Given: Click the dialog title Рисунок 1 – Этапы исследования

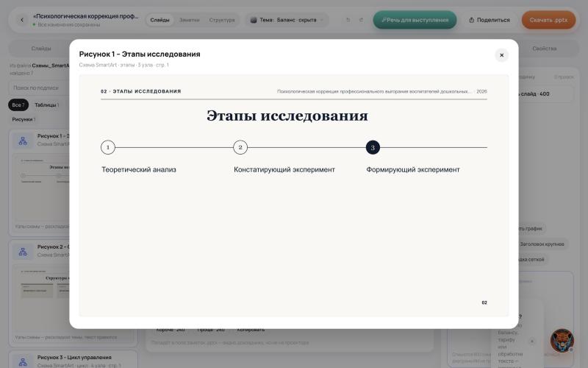Looking at the screenshot, I should [x=140, y=54].
